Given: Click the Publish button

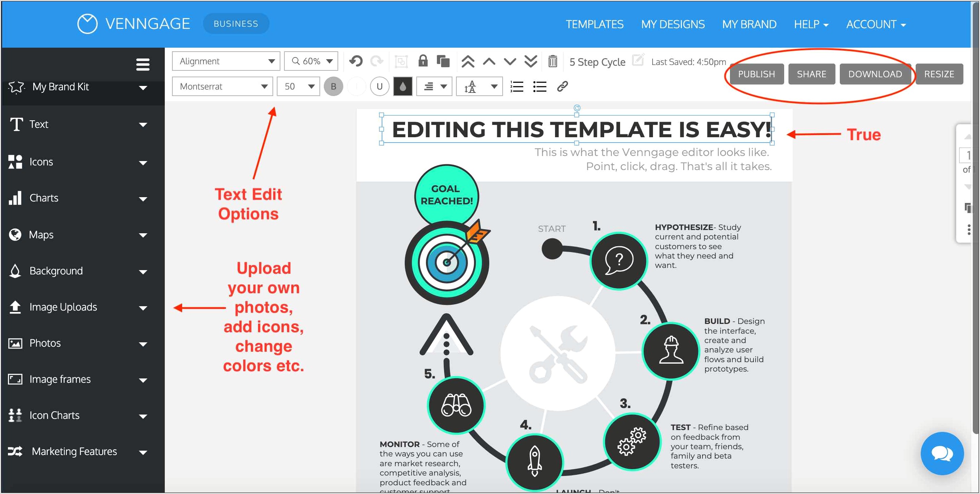Looking at the screenshot, I should coord(756,74).
